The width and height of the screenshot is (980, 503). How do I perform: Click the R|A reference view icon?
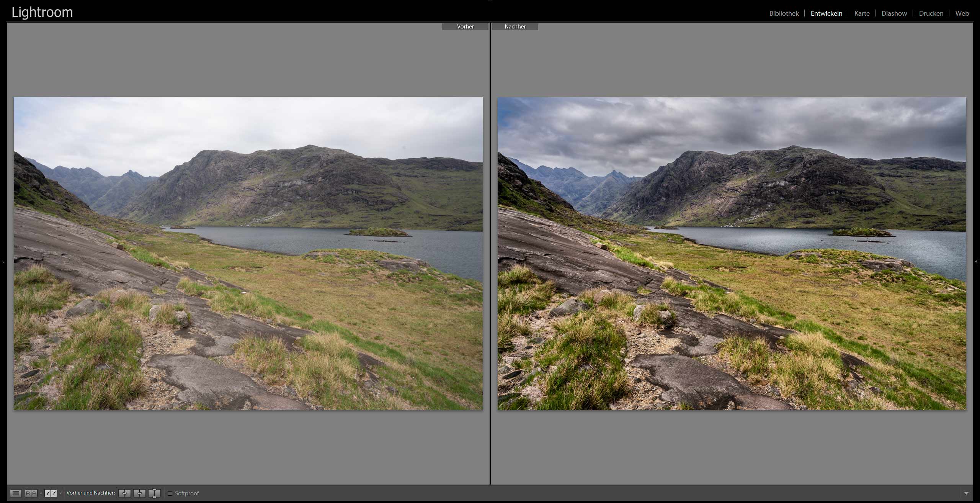tap(31, 493)
